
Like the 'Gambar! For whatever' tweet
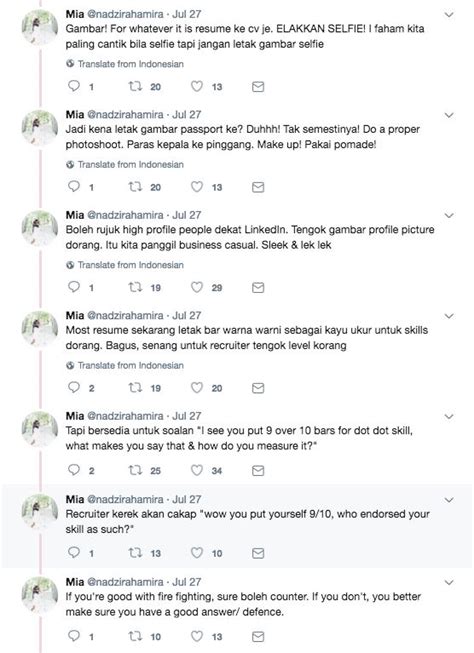[x=197, y=87]
